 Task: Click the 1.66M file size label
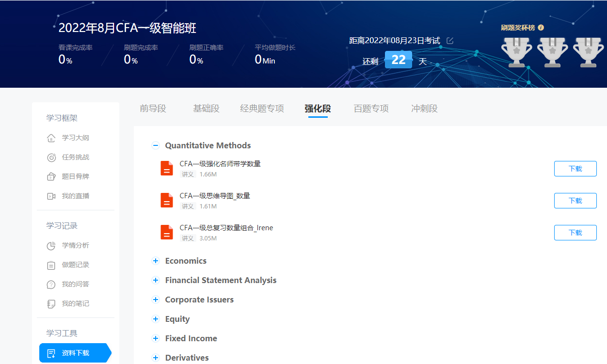coord(208,174)
